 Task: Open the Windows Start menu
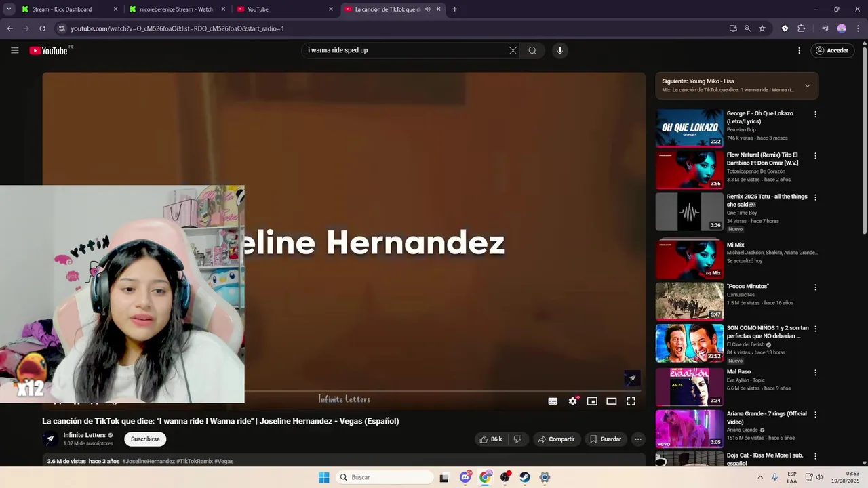point(324,477)
